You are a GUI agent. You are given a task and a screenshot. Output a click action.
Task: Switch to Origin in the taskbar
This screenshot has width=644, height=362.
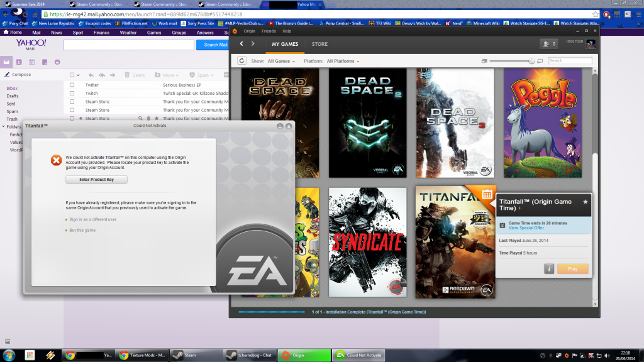(304, 355)
